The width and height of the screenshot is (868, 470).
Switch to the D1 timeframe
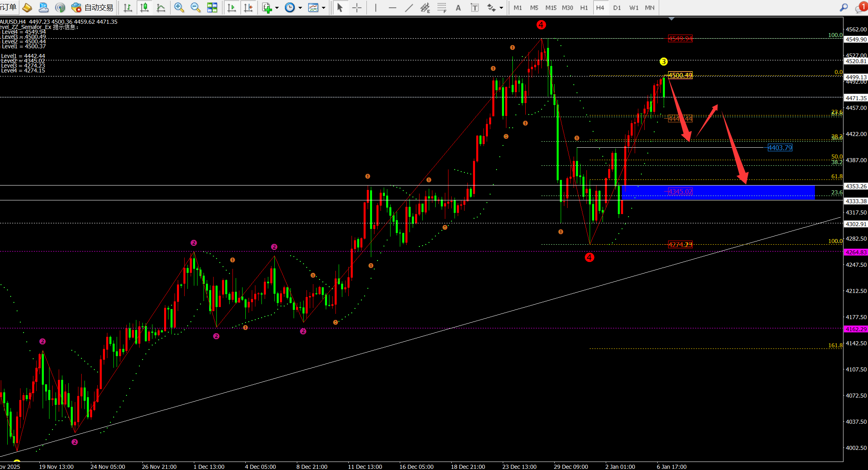pos(617,8)
